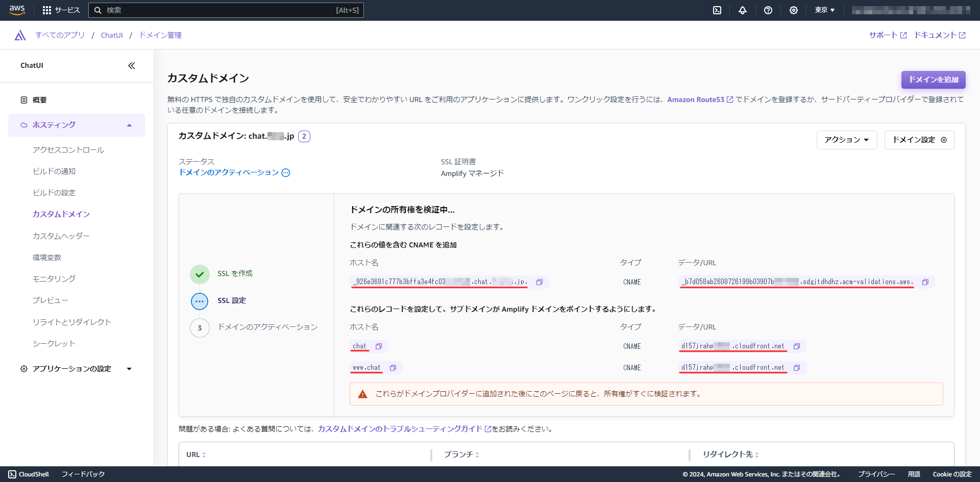The width and height of the screenshot is (980, 482).
Task: Open the account menu in the top bar
Action: [x=911, y=10]
